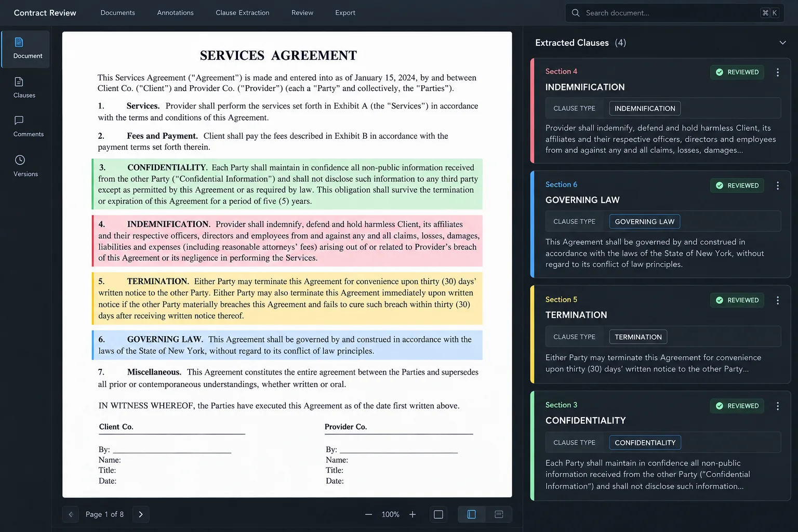The width and height of the screenshot is (798, 532).
Task: Toggle stacked panel layout view
Action: pyautogui.click(x=499, y=514)
